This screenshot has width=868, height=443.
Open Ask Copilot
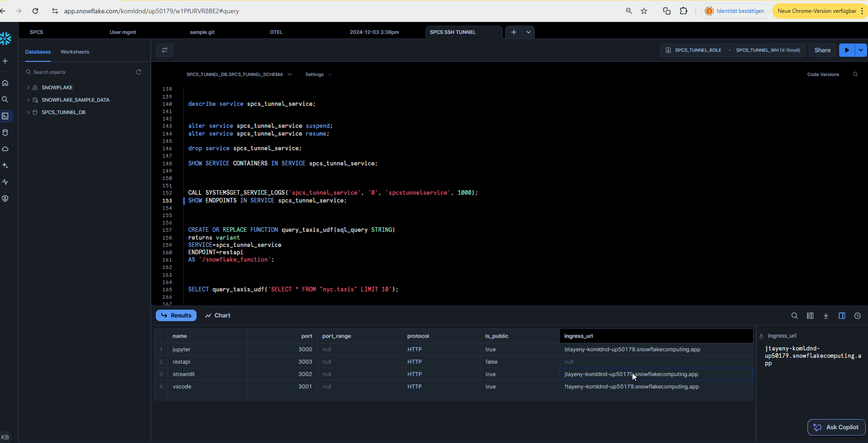tap(836, 427)
